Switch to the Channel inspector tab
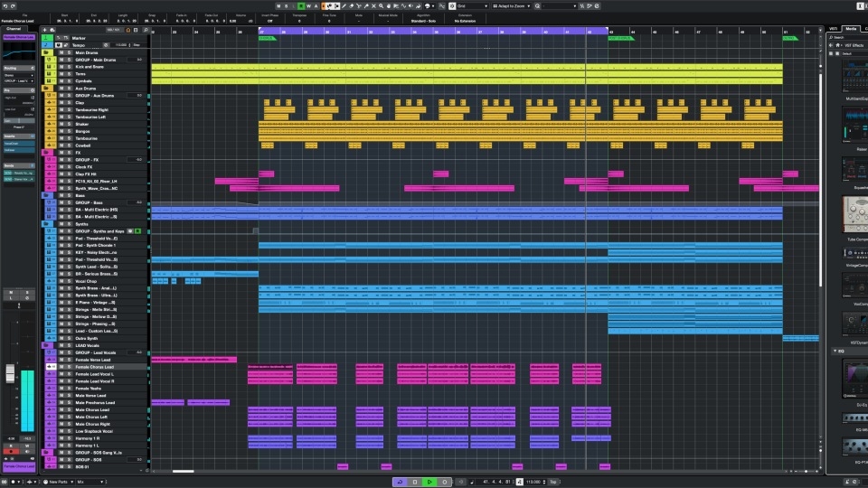Image resolution: width=868 pixels, height=488 pixels. point(14,29)
